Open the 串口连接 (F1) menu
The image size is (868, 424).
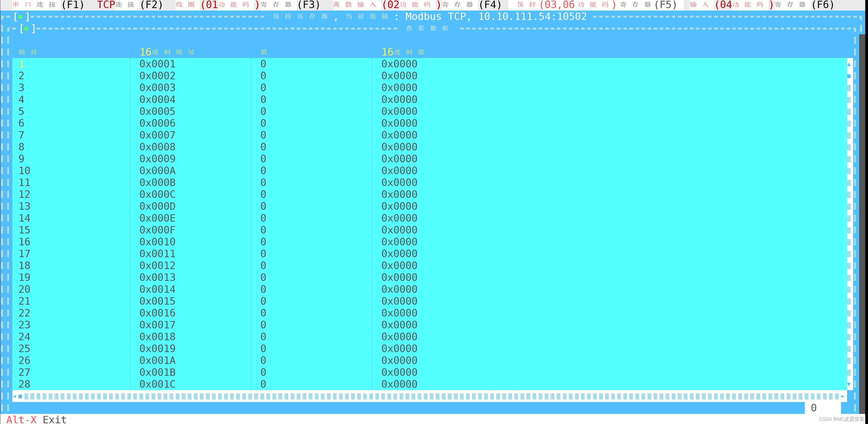click(x=48, y=5)
